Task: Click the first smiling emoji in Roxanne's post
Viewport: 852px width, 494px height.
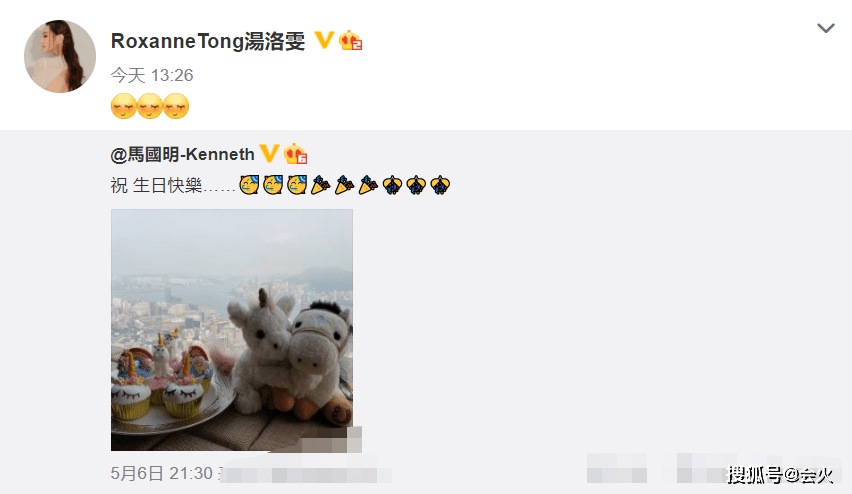Action: [124, 106]
